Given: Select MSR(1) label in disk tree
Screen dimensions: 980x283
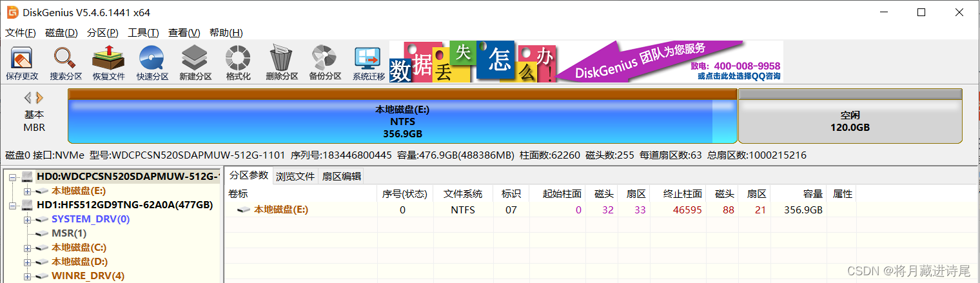Looking at the screenshot, I should 69,233.
